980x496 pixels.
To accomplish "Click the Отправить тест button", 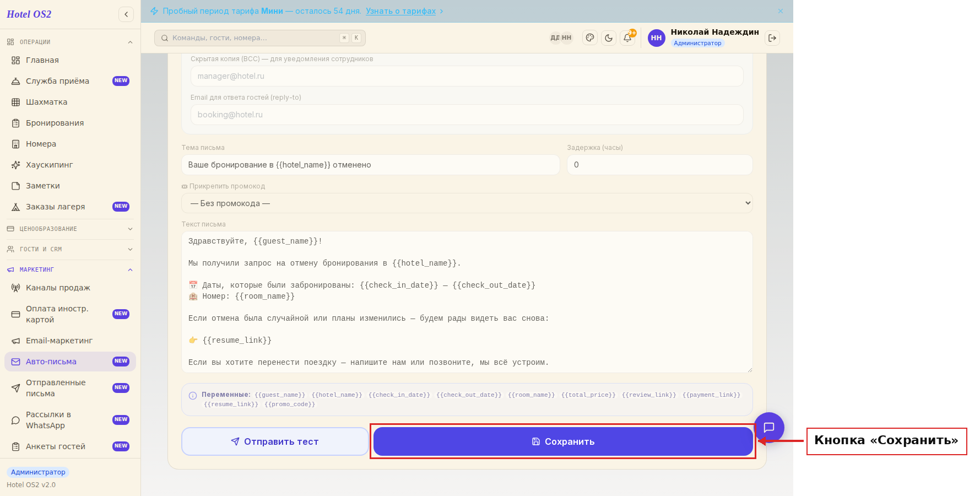I will [x=275, y=441].
